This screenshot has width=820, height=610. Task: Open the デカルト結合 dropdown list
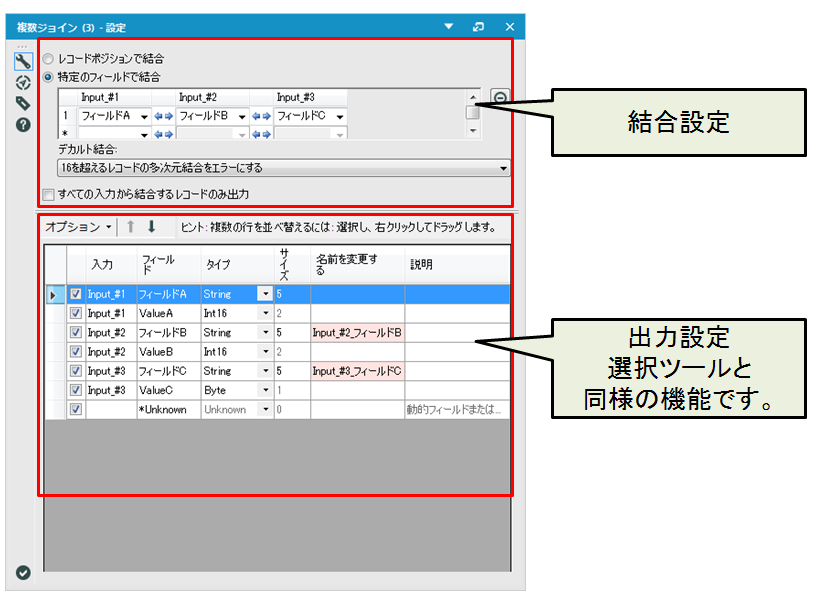[x=503, y=168]
